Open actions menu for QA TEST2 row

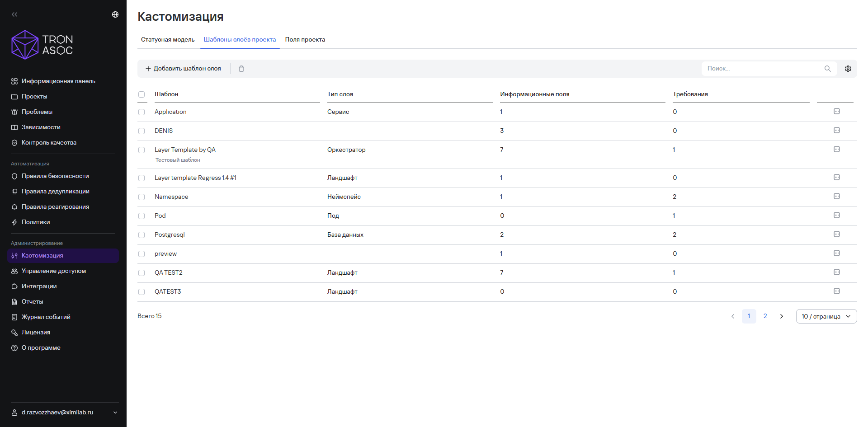[x=837, y=272]
